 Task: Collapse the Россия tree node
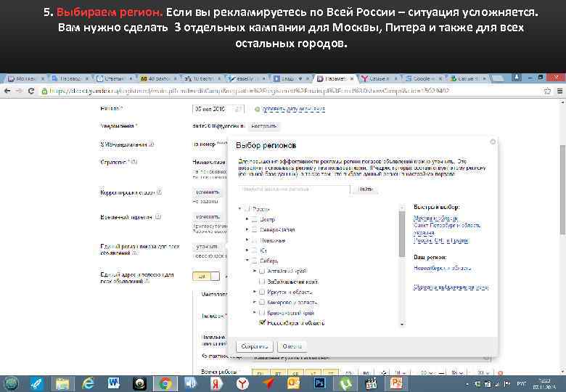[239, 208]
